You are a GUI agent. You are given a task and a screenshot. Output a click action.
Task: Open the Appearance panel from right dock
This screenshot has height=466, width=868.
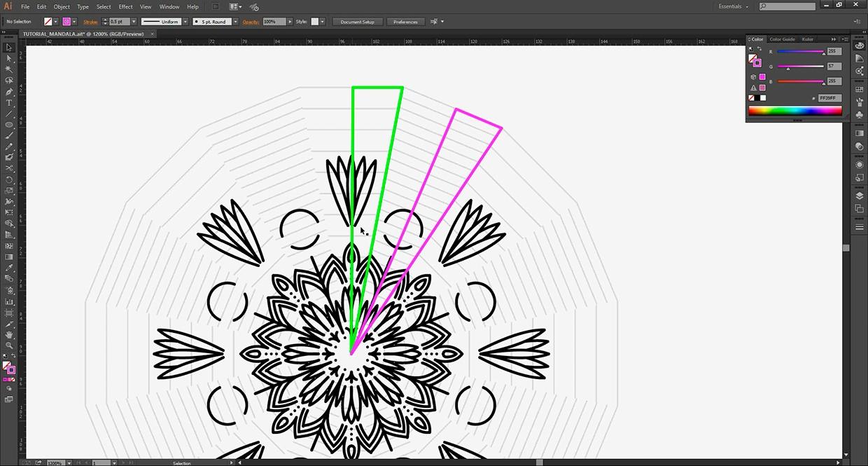[860, 164]
